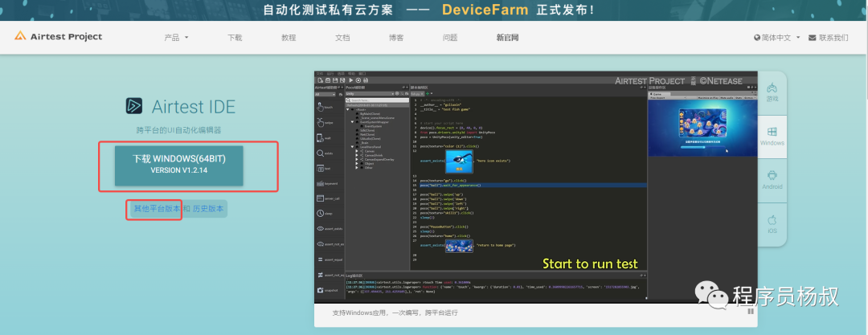
Task: Click the swipe icon in IDE preview
Action: pyautogui.click(x=321, y=122)
